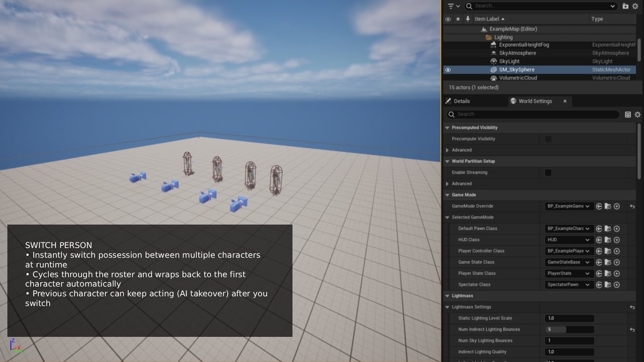This screenshot has height=362, width=644.
Task: Collapse the World Partition Setup section
Action: tap(447, 161)
